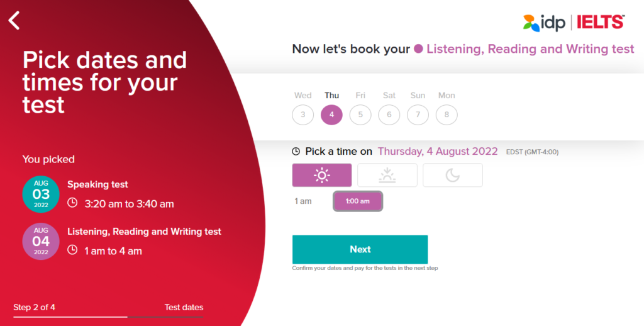Select Thursday 4 date circle
The image size is (644, 326).
coord(331,115)
